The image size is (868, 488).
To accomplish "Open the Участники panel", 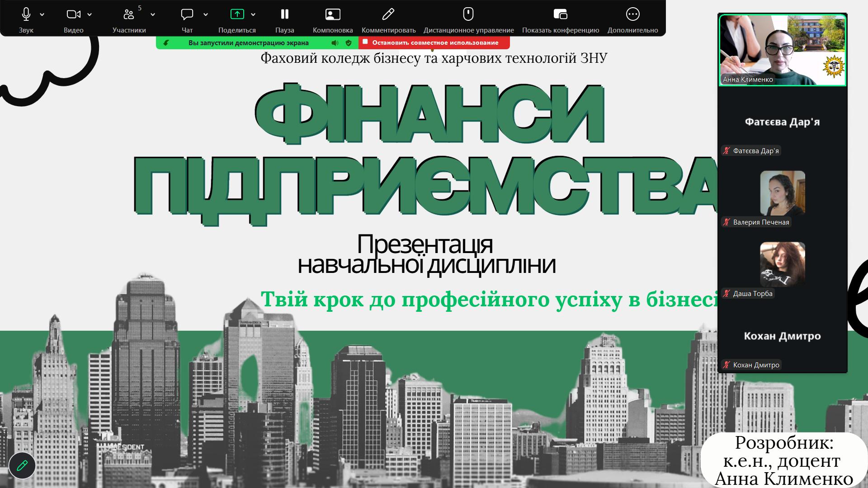I will (x=129, y=14).
